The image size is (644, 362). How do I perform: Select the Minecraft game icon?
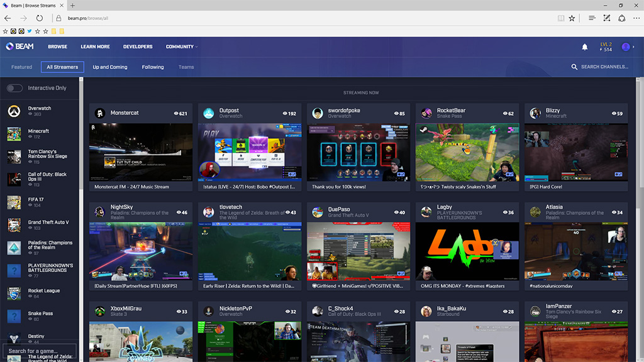point(14,134)
